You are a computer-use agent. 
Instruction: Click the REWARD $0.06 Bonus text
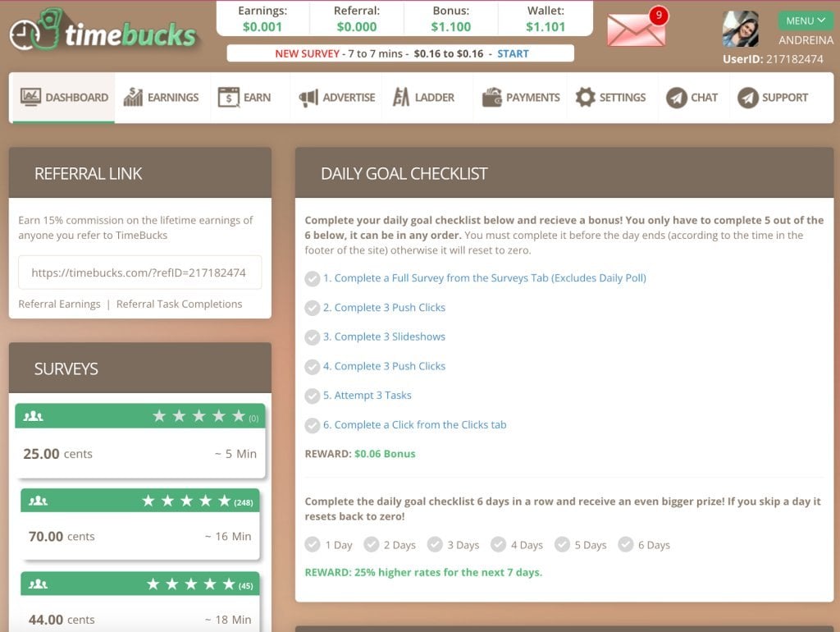point(360,454)
